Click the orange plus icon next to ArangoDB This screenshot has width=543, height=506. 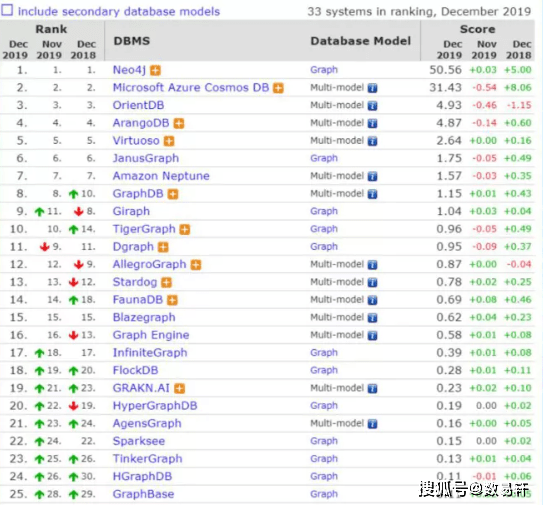tap(179, 124)
